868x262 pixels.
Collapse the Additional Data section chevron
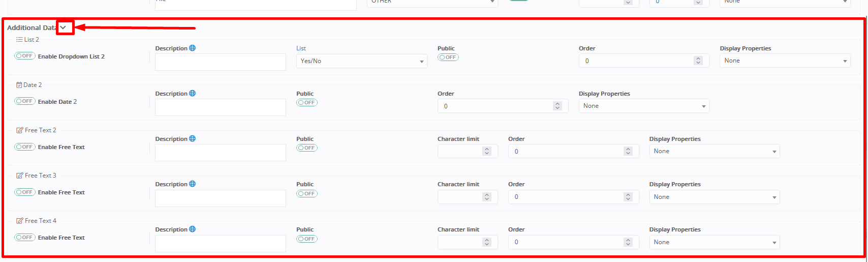pos(64,27)
